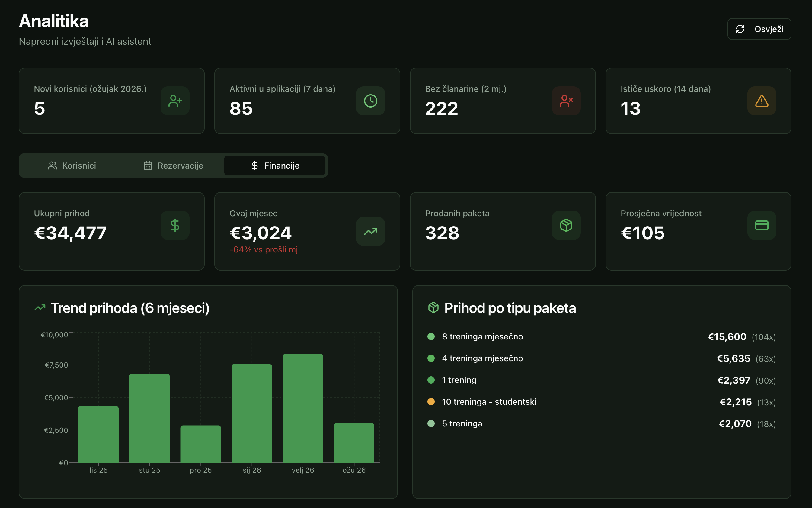The width and height of the screenshot is (812, 508).
Task: Click the credit card icon in Prosječna vrijednost card
Action: pyautogui.click(x=761, y=225)
